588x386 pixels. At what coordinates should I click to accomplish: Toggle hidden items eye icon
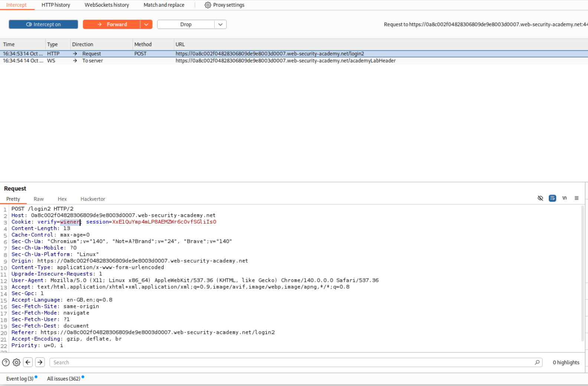(x=540, y=198)
